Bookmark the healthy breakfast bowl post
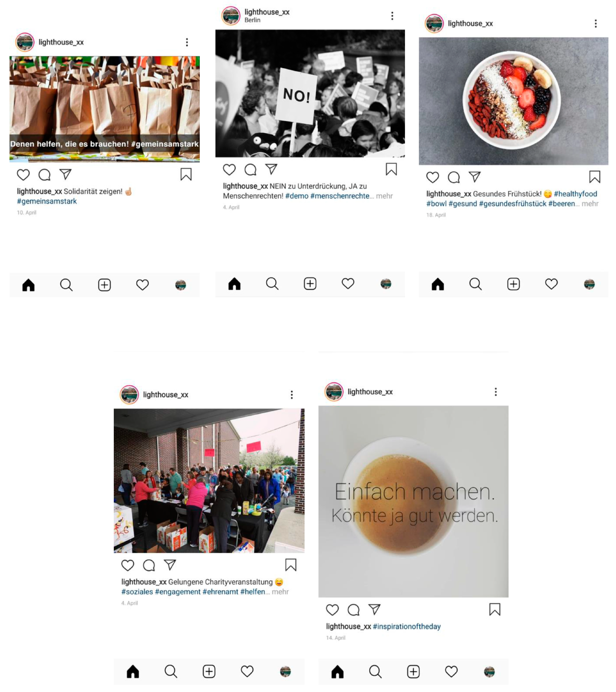 click(x=595, y=177)
